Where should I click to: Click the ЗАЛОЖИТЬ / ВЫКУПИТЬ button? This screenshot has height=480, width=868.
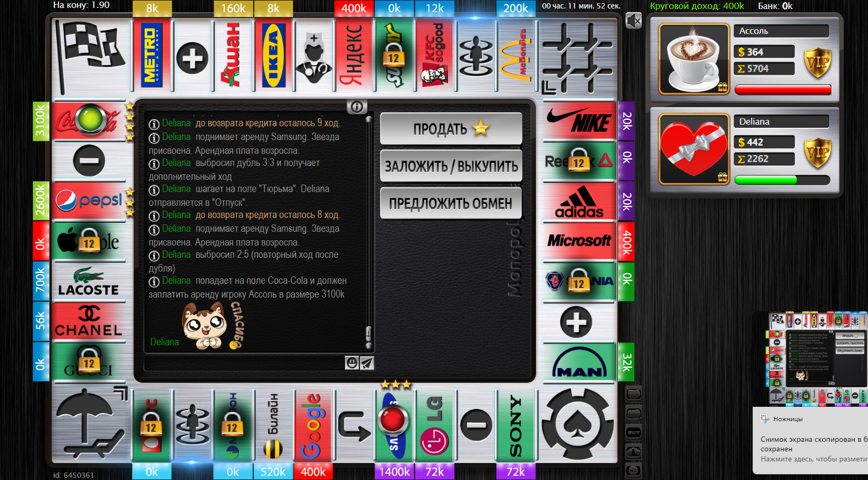coord(451,166)
